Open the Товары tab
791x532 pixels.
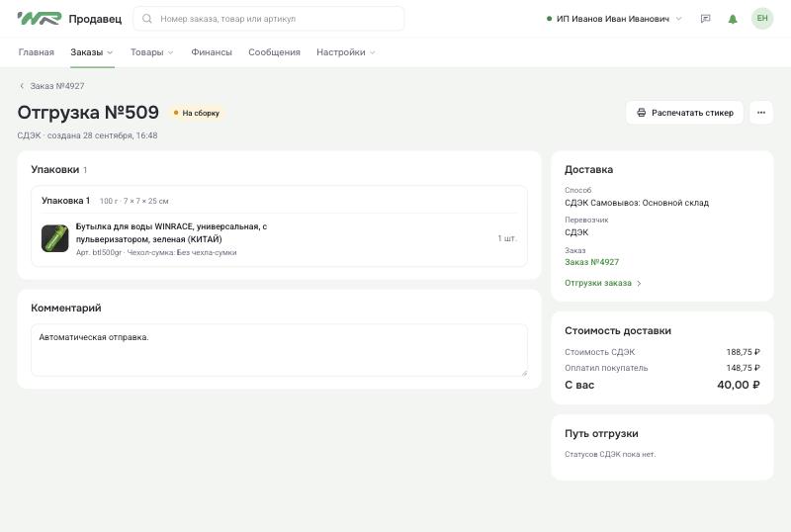point(146,52)
